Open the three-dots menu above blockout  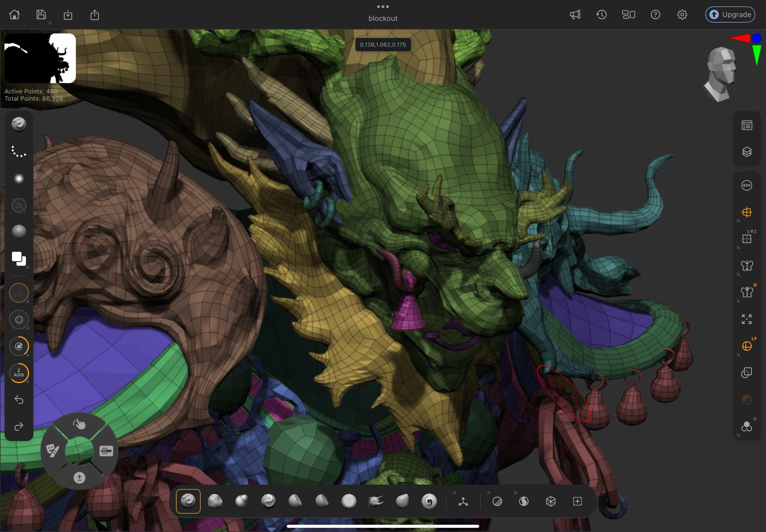coord(383,7)
